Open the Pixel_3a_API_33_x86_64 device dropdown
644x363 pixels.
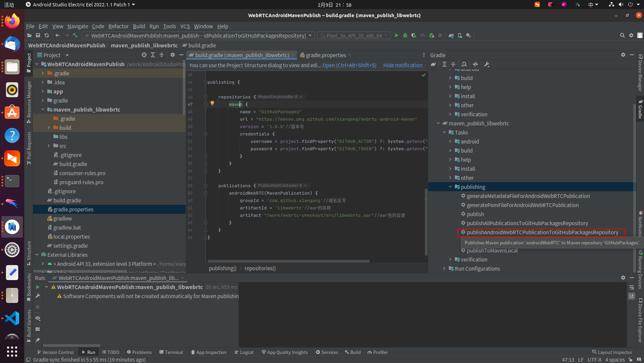[354, 35]
